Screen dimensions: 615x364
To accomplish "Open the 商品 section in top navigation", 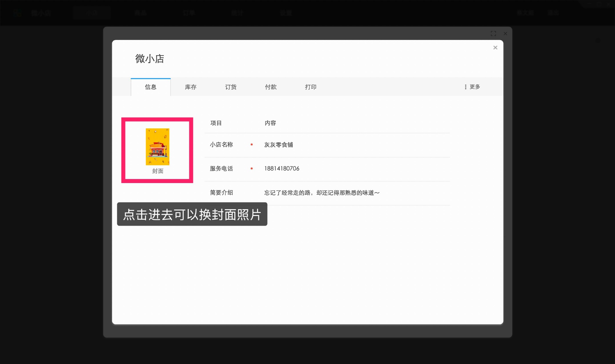I will click(x=140, y=13).
